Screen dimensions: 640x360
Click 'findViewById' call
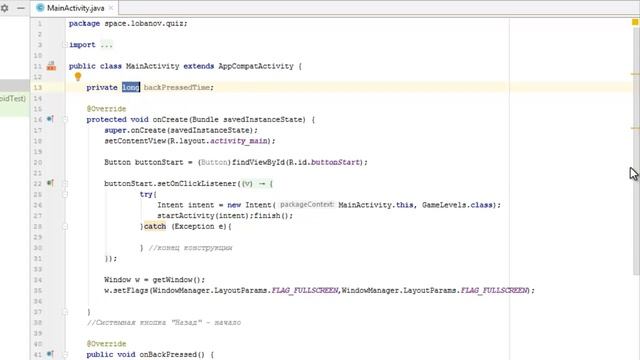tap(258, 162)
